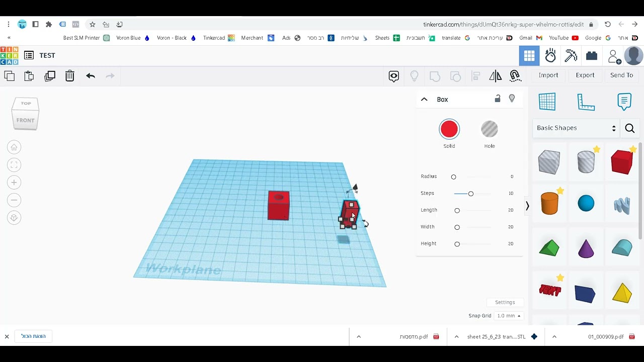The height and width of the screenshot is (362, 644).
Task: Open the Settings button near Snap Grid
Action: click(505, 302)
